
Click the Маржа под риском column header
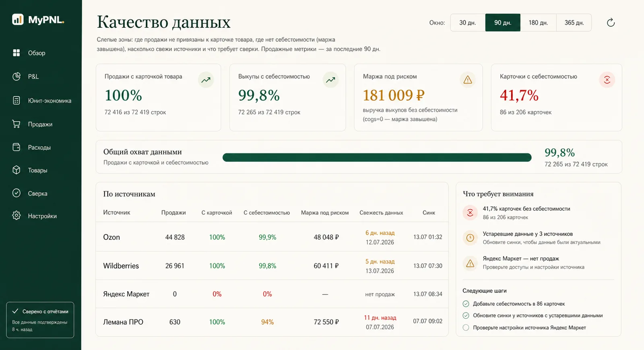(325, 212)
